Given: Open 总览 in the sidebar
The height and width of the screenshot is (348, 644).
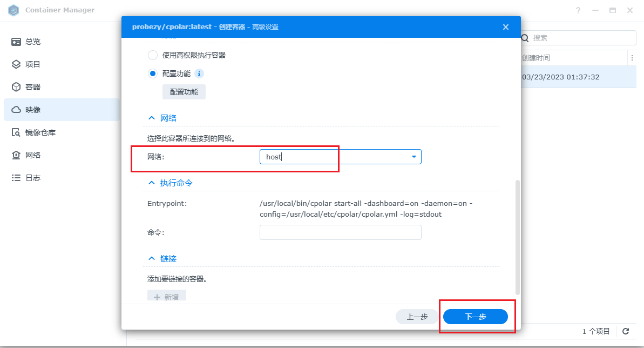Looking at the screenshot, I should tap(32, 42).
